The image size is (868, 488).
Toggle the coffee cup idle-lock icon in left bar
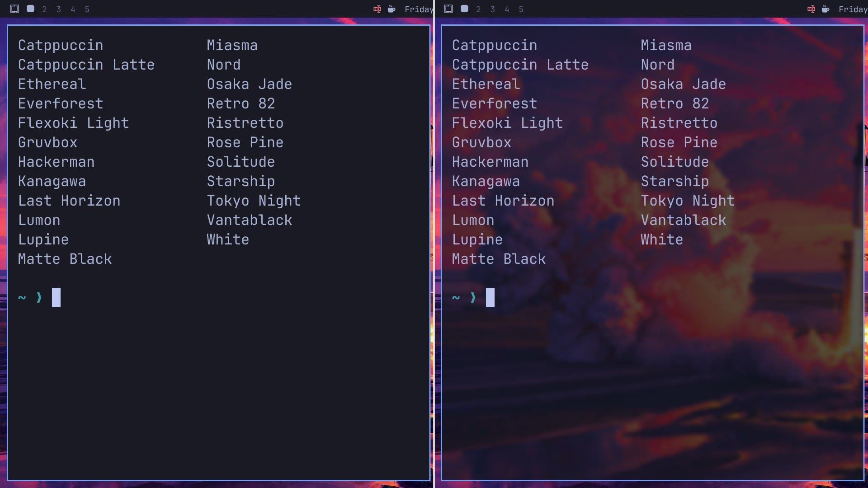392,9
